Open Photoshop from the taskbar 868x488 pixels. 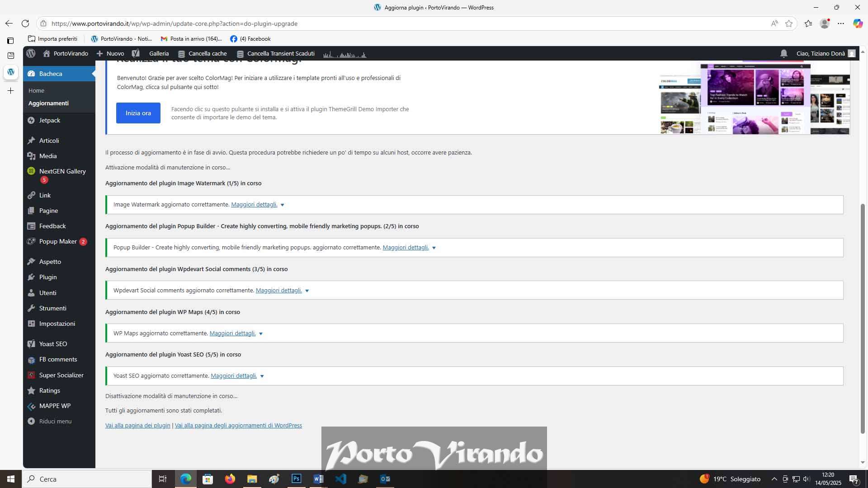(297, 479)
